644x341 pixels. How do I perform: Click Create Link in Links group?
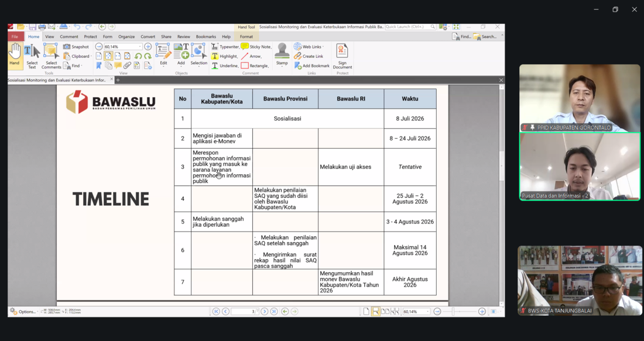point(309,56)
